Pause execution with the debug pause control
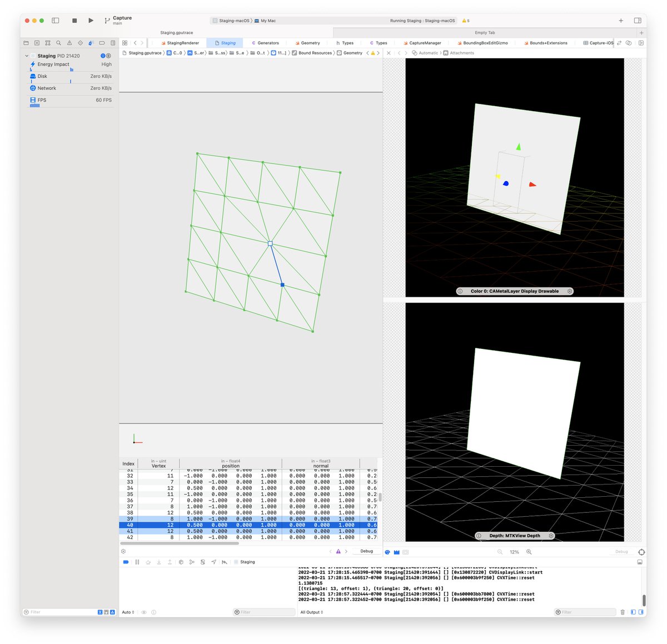The height and width of the screenshot is (644, 667). 137,562
